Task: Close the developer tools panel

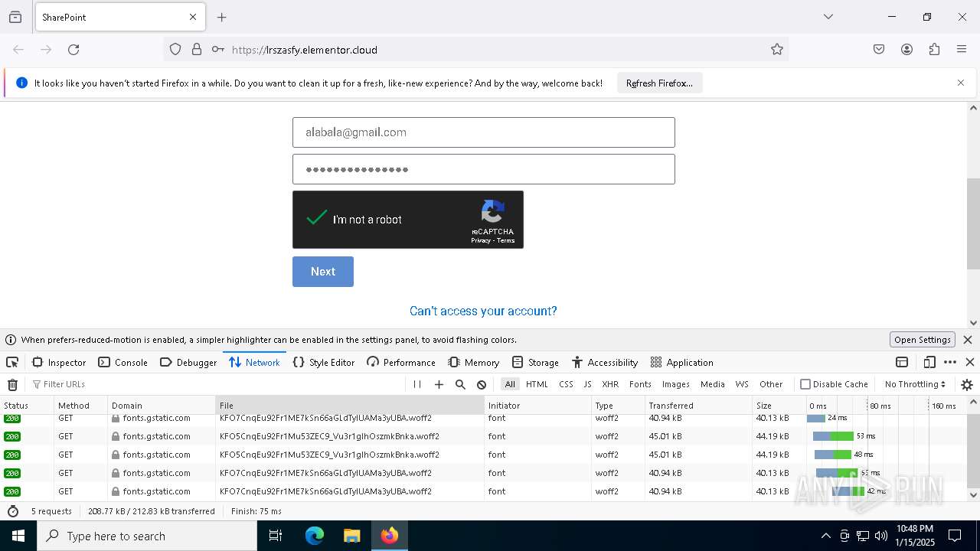Action: pyautogui.click(x=970, y=363)
